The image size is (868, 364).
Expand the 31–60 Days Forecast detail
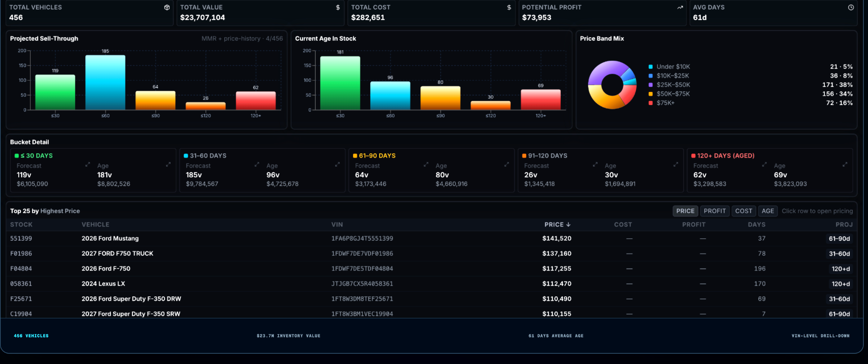(257, 164)
